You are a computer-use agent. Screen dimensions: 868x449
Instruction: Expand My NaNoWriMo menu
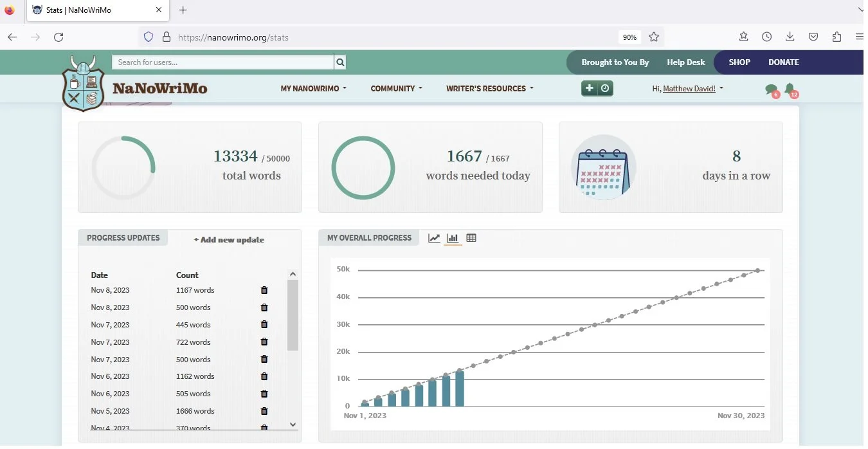[x=314, y=89]
